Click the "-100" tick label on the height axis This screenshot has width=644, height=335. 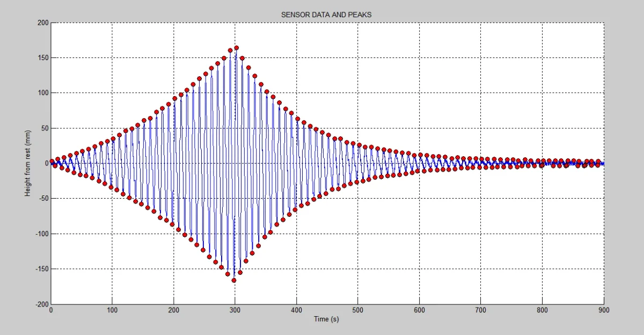(42, 234)
